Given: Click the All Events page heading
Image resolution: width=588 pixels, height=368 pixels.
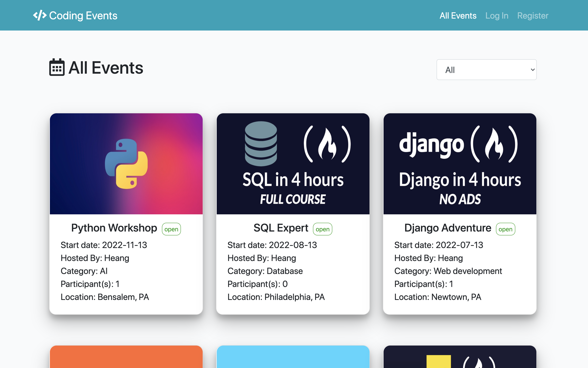Looking at the screenshot, I should pos(106,68).
